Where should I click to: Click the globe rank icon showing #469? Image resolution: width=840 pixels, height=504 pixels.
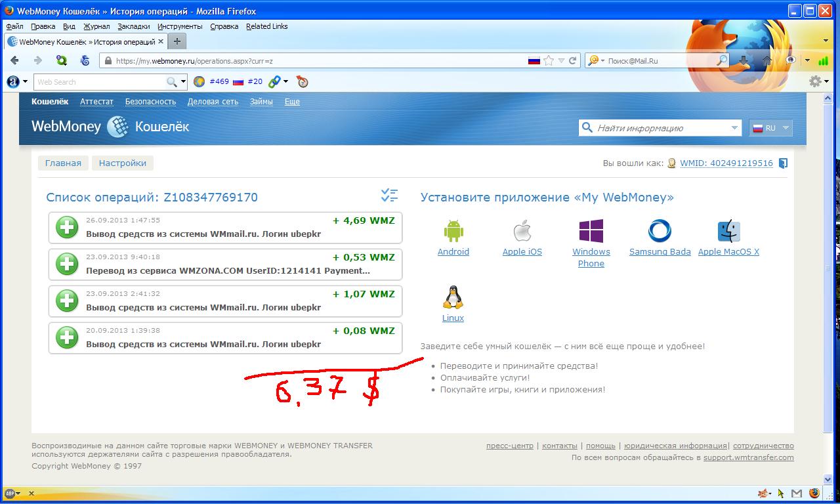(199, 81)
